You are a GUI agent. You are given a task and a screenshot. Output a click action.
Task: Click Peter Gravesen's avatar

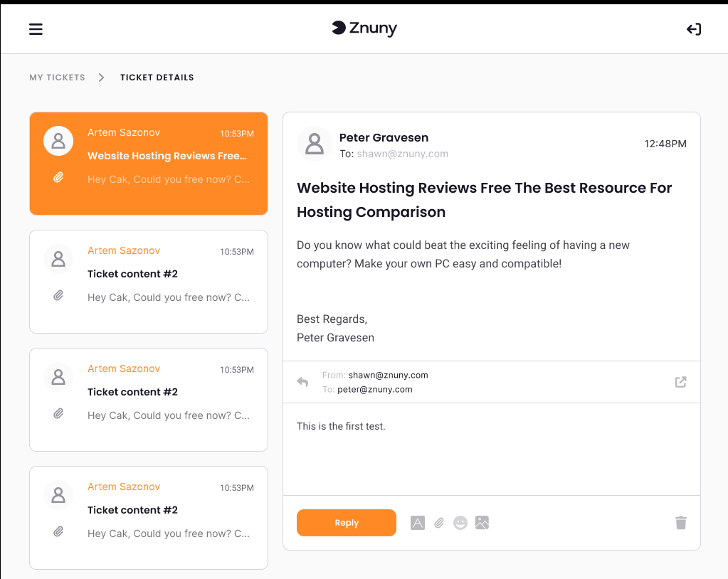pos(314,144)
